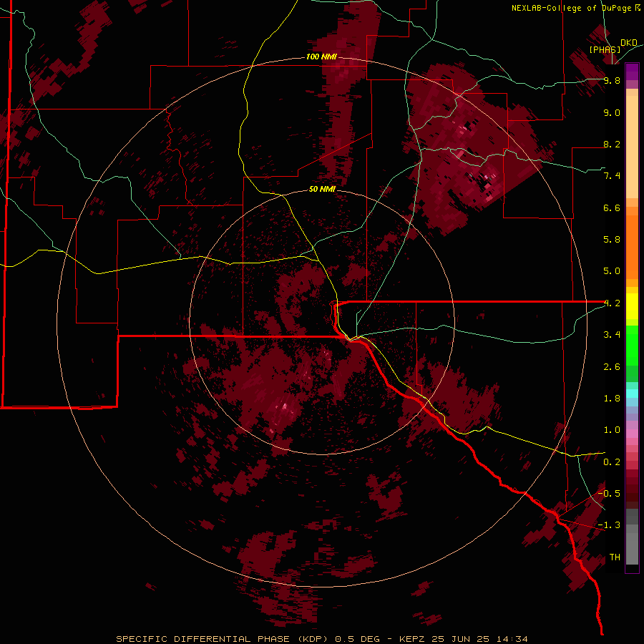Select the 6.6 value on the scale

tap(612, 208)
